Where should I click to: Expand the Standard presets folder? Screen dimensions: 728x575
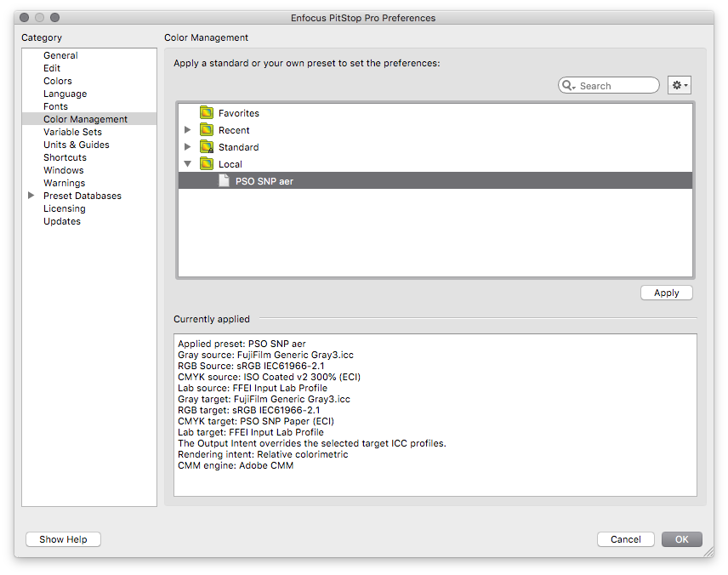click(x=188, y=147)
